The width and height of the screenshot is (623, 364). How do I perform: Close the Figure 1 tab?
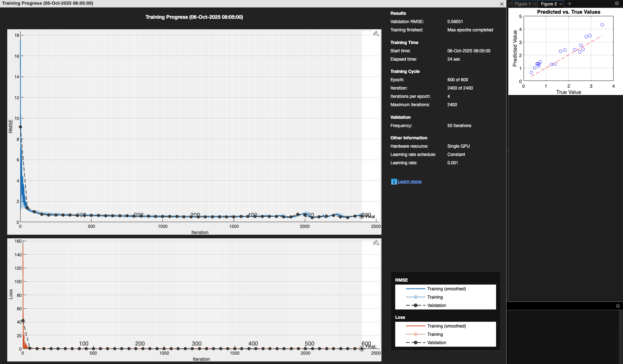coord(535,4)
